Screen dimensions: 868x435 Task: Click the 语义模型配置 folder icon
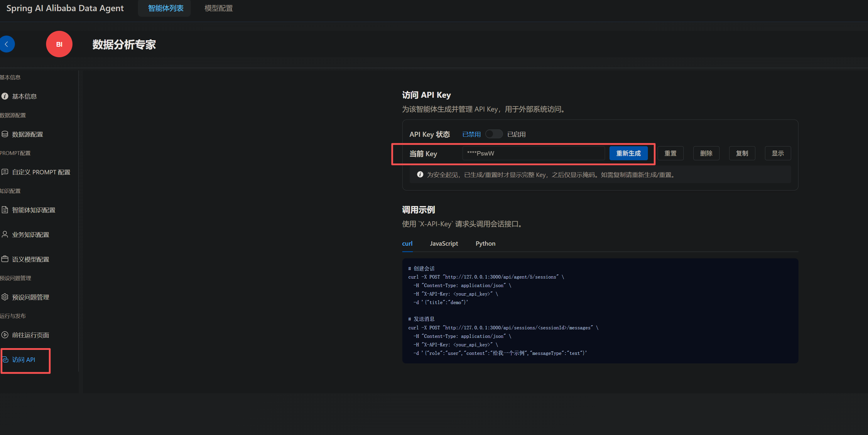(5, 259)
